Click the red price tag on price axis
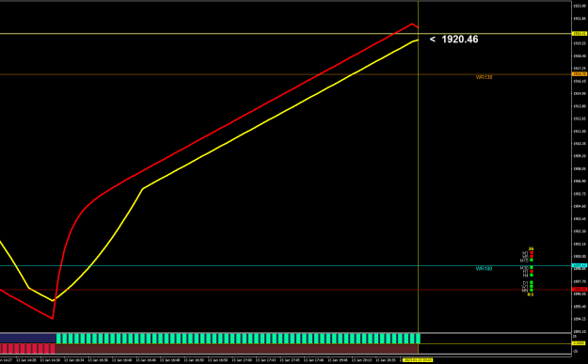Image resolution: width=588 pixels, height=364 pixels. tap(580, 290)
